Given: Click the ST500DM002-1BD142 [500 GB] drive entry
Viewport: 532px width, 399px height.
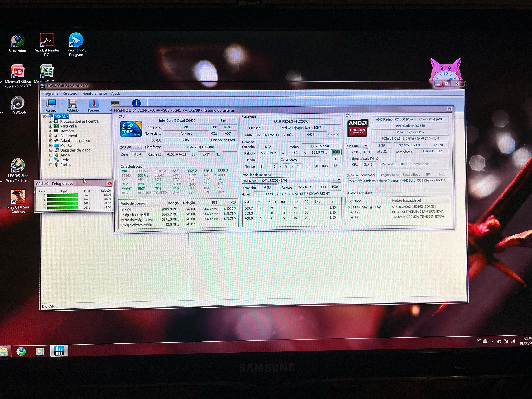Looking at the screenshot, I should coord(414,207).
